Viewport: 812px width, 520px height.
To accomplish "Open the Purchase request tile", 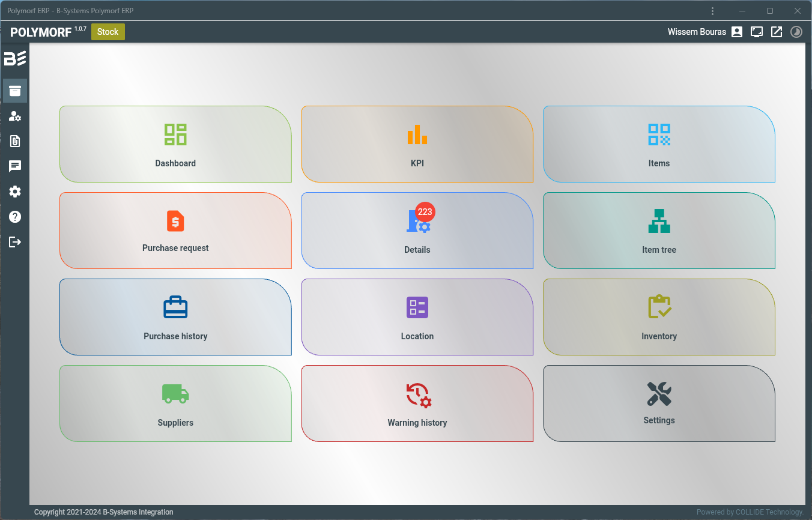I will pos(175,231).
